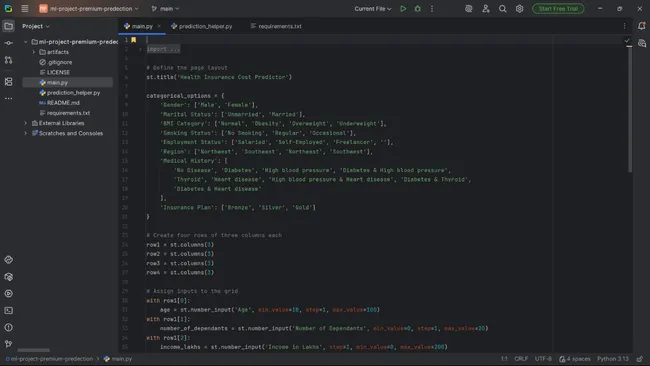The image size is (650, 366).
Task: Click the Python 3.13 interpreter widget
Action: 613,359
